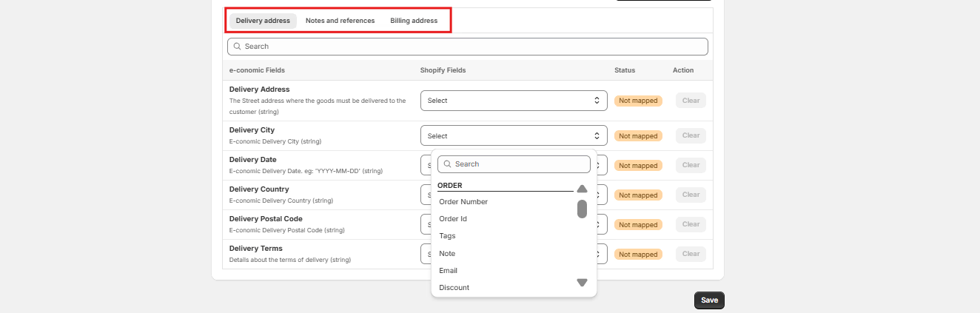Click the scroll up arrow in the dropdown list

click(582, 189)
